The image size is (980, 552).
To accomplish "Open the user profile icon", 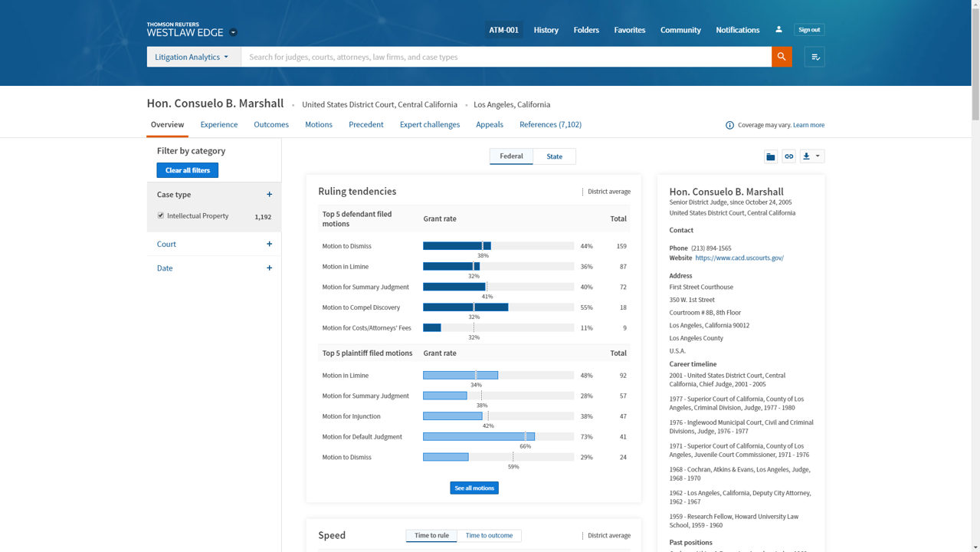I will [778, 30].
